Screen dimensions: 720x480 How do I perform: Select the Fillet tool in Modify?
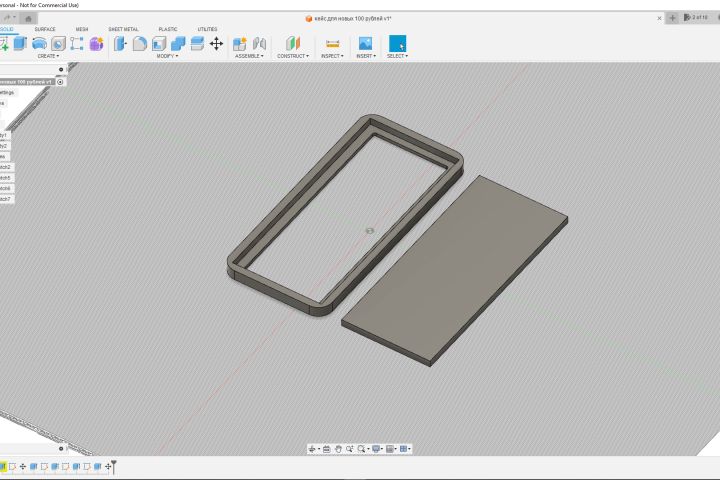(x=140, y=43)
